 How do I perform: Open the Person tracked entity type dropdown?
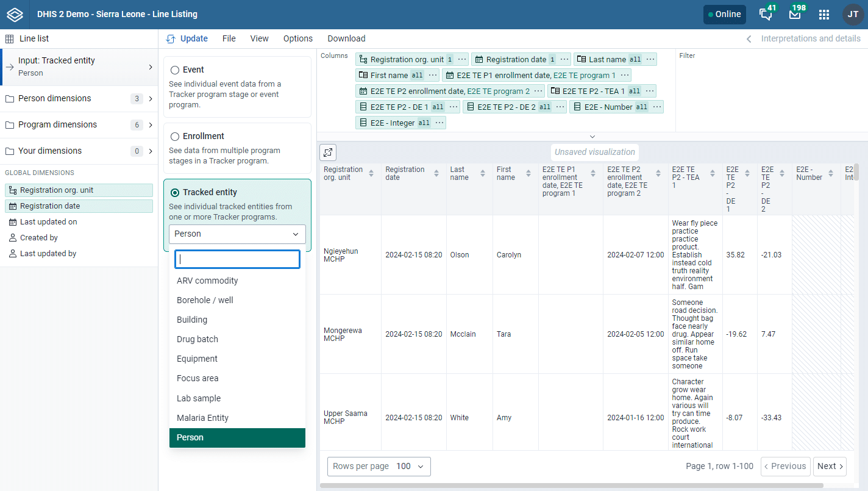(x=237, y=234)
